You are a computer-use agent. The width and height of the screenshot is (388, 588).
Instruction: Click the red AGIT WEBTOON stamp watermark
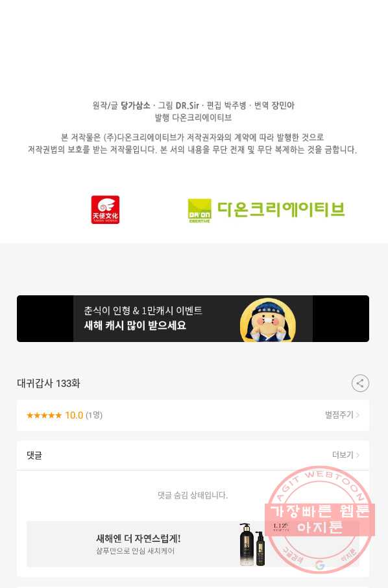(x=320, y=519)
